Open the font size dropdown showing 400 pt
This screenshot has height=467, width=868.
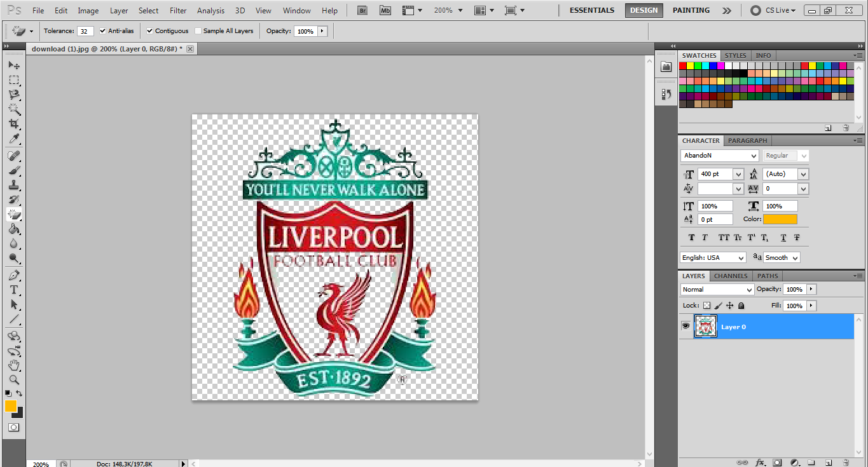point(738,174)
